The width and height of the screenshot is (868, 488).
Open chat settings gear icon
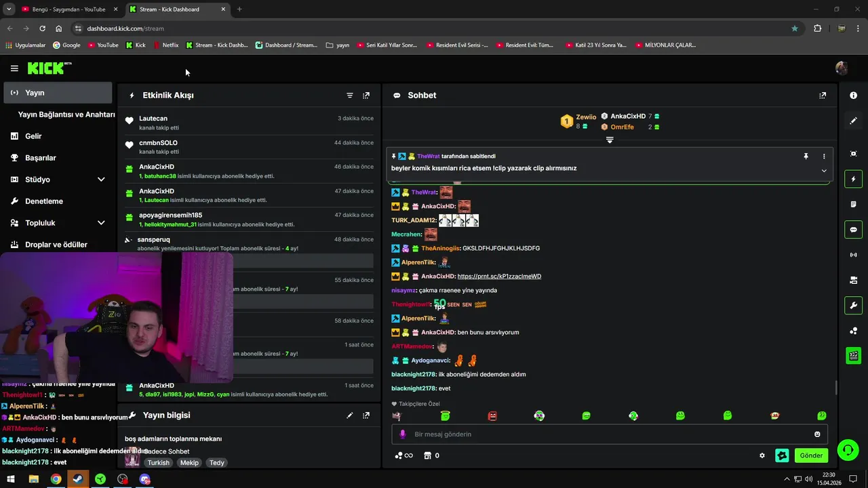762,455
